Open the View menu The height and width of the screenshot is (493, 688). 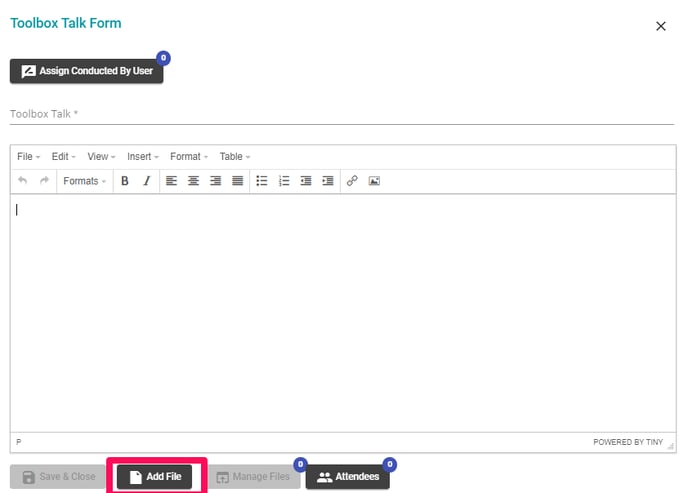(101, 157)
